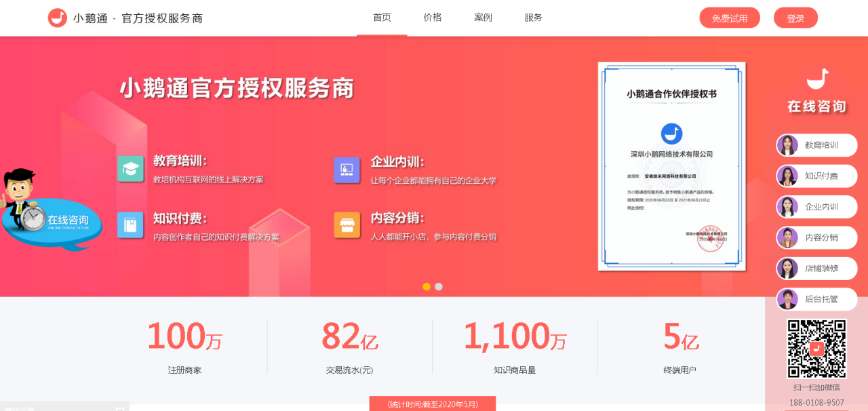The height and width of the screenshot is (411, 868).
Task: Click the 人人都能开小店 description text
Action: tap(433, 237)
